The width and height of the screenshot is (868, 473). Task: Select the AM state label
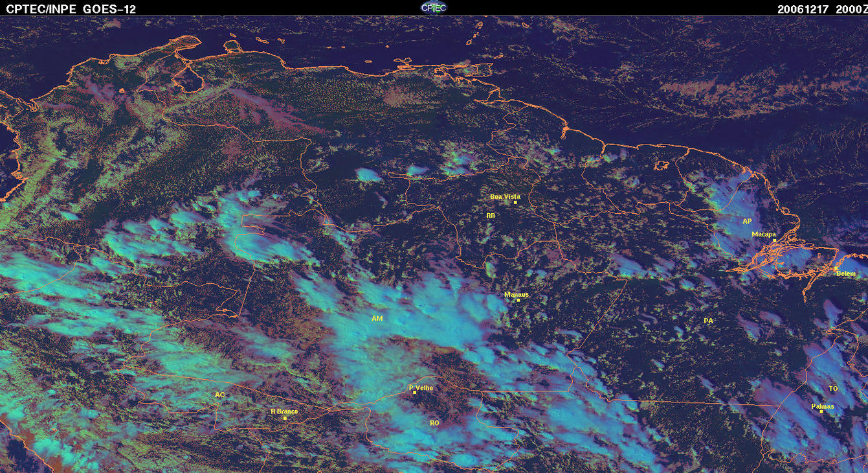point(377,318)
